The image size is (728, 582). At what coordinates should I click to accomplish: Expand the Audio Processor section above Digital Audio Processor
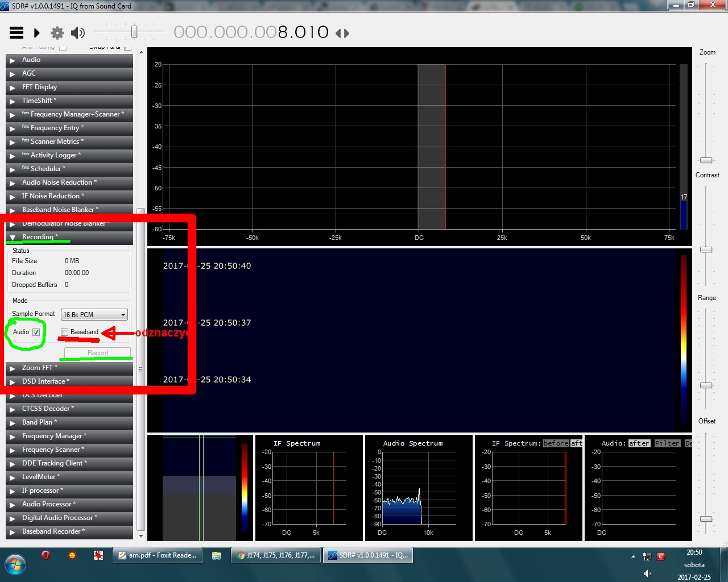click(69, 504)
